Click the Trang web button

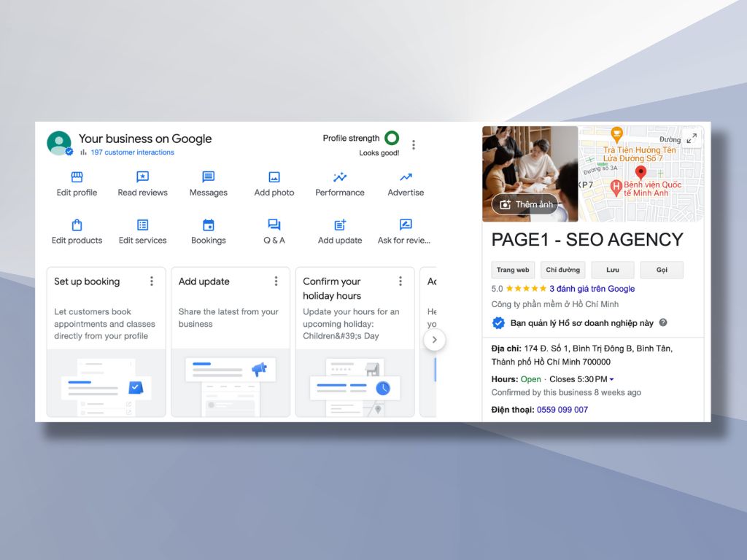pyautogui.click(x=513, y=270)
